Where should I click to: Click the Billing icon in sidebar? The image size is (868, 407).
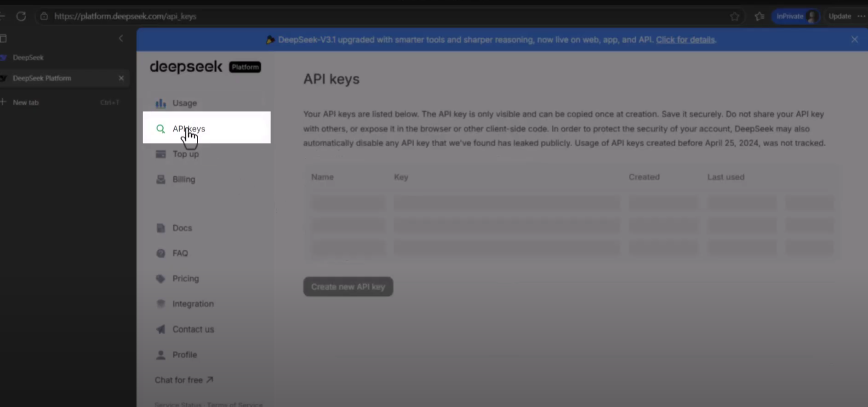160,179
